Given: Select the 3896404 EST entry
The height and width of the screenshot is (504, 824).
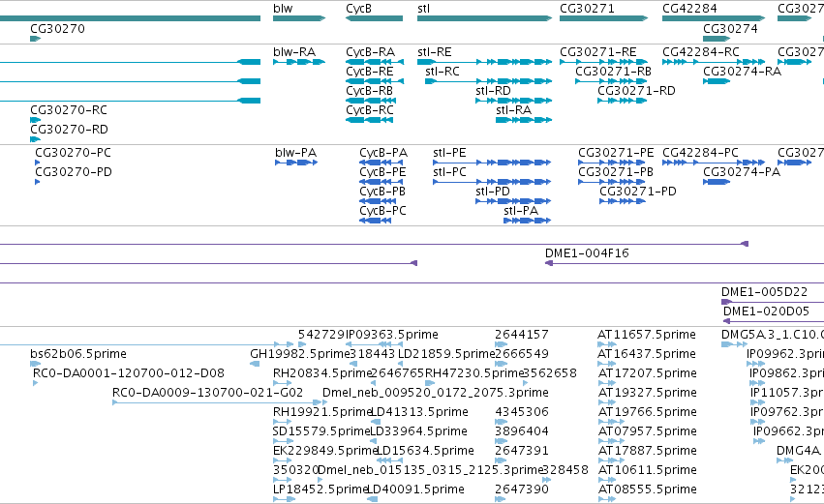Looking at the screenshot, I should (x=502, y=441).
